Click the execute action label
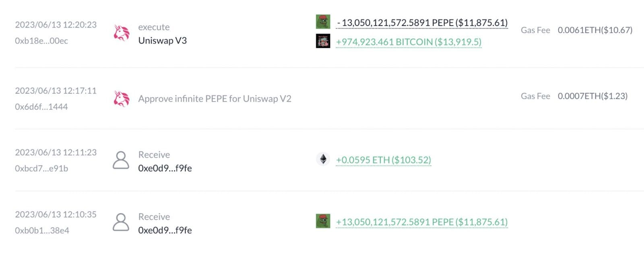644x255 pixels. [153, 27]
